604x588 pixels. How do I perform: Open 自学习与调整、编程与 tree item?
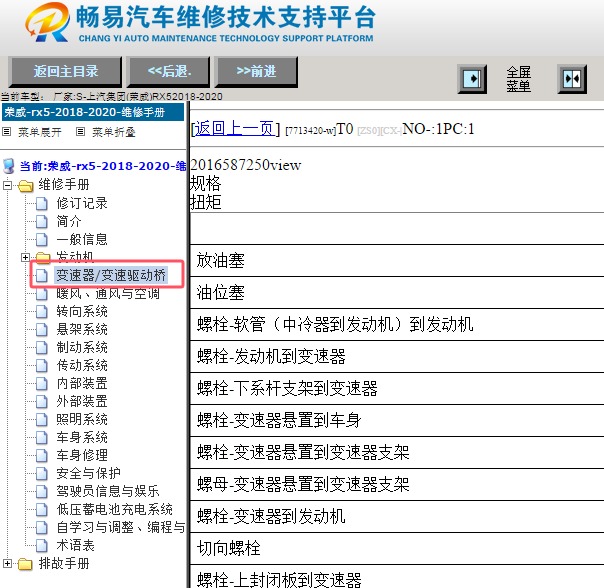pos(121,527)
